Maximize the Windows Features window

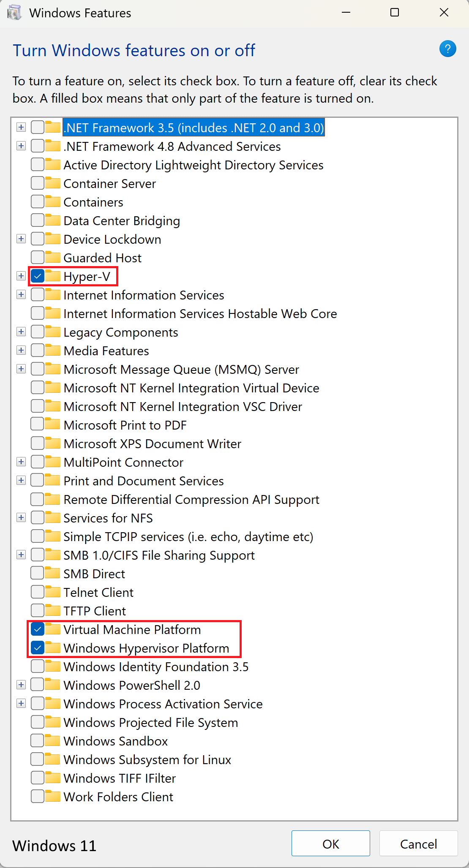point(395,13)
